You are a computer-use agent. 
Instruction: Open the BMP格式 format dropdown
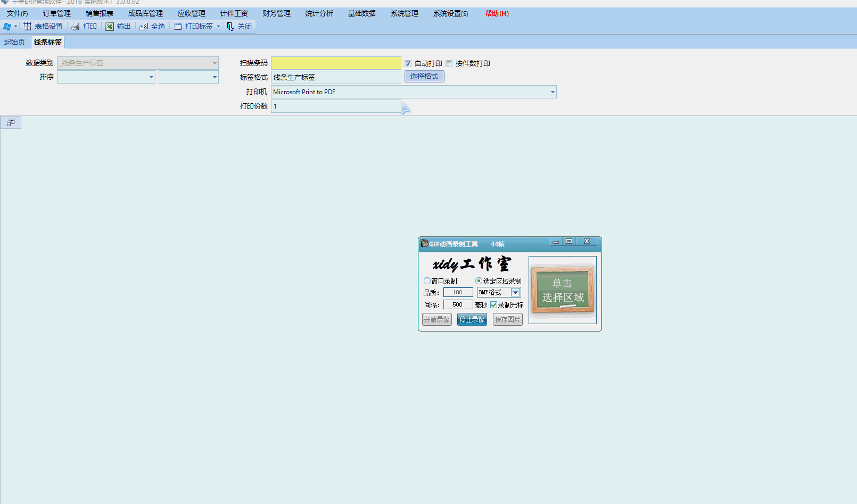515,292
